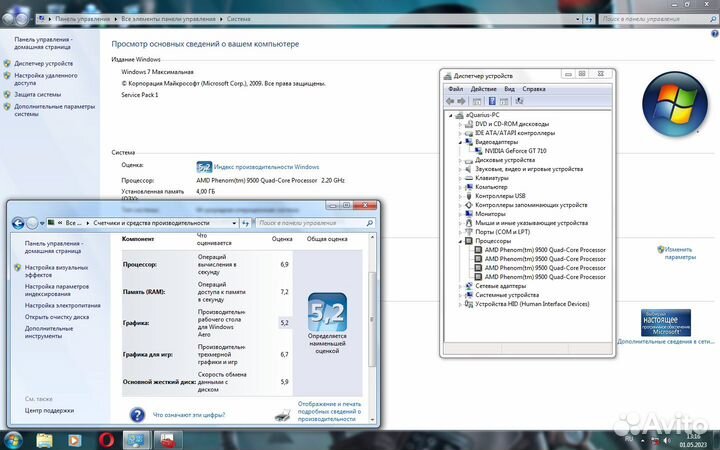This screenshot has height=450, width=720.
Task: Open address bar history dropdown in System window
Action: pyautogui.click(x=578, y=19)
